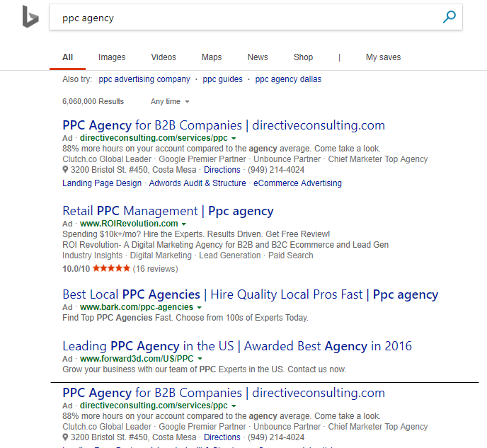Click the magnifier search icon

[449, 17]
